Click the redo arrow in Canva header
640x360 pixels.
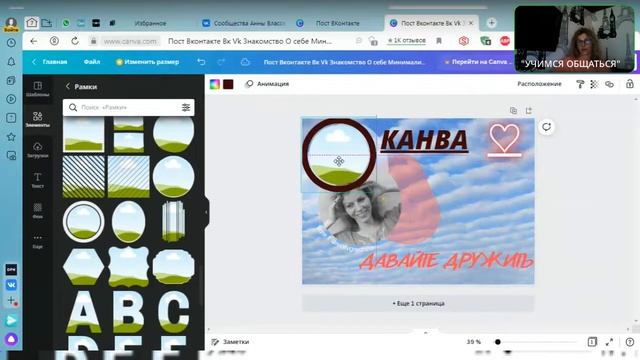tap(221, 62)
